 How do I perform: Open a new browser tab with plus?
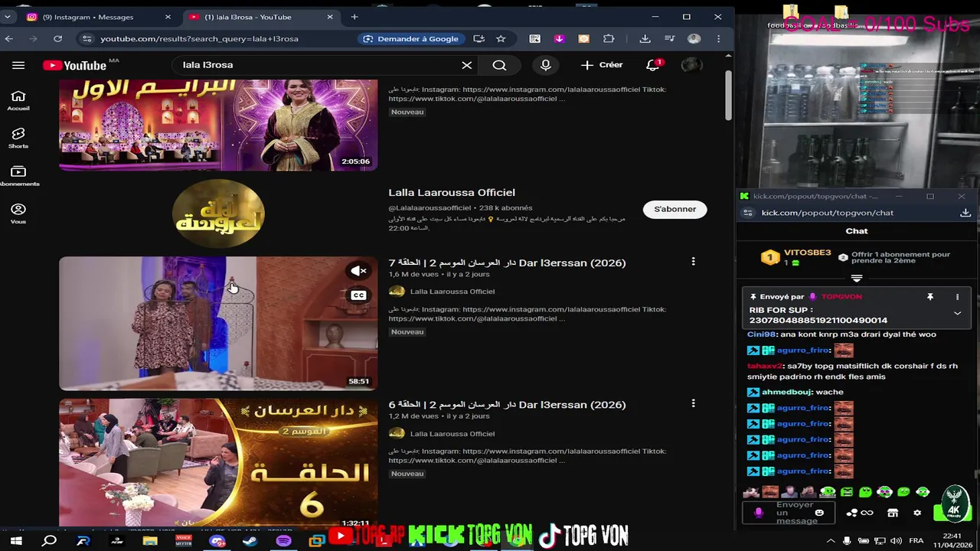[x=354, y=17]
